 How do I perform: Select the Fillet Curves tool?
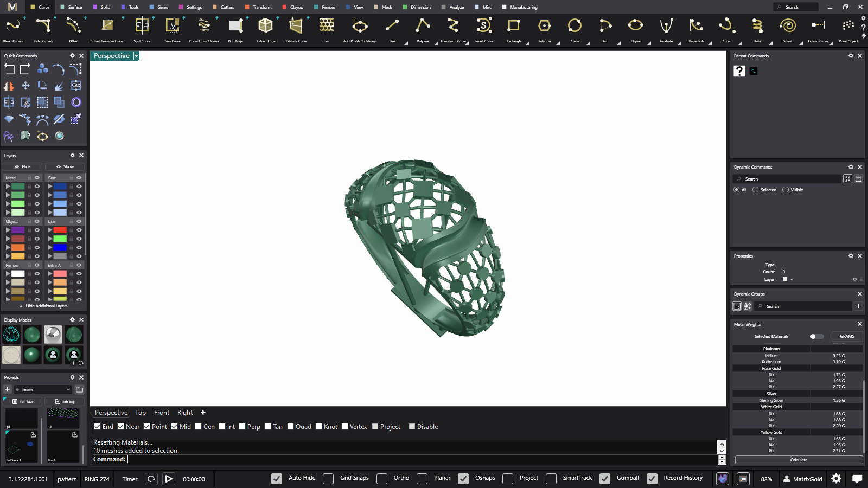click(43, 29)
